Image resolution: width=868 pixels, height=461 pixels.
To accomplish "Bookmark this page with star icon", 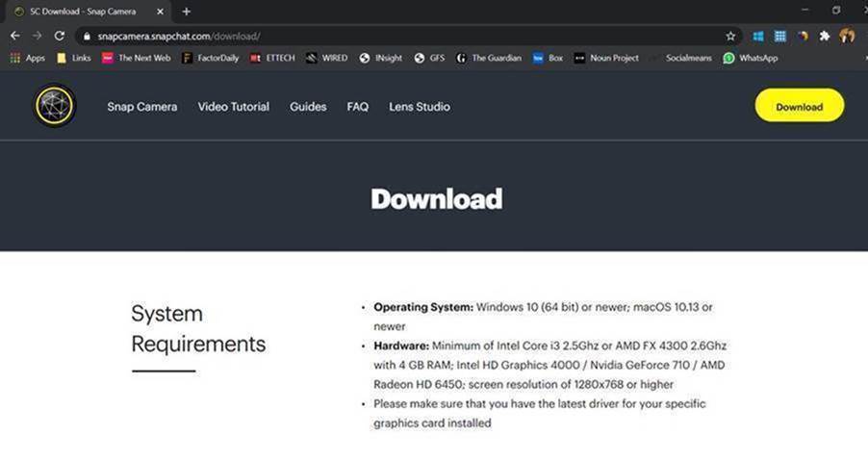I will point(730,36).
